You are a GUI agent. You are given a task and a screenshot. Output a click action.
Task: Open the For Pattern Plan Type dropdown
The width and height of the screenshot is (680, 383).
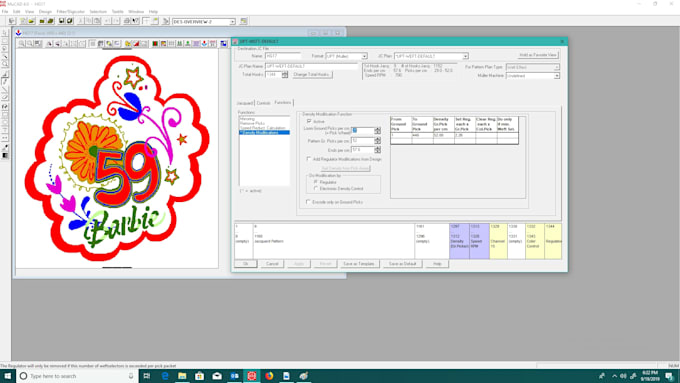[x=556, y=67]
